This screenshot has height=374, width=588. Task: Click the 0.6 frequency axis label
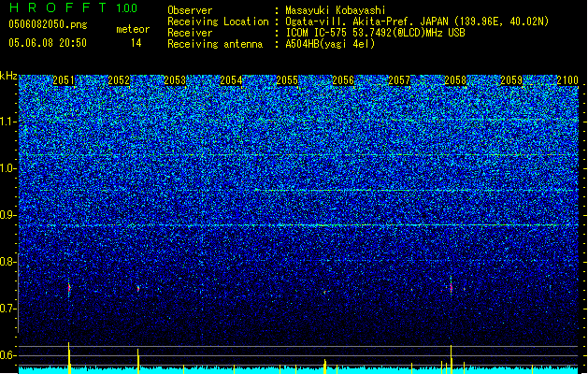tap(7, 355)
